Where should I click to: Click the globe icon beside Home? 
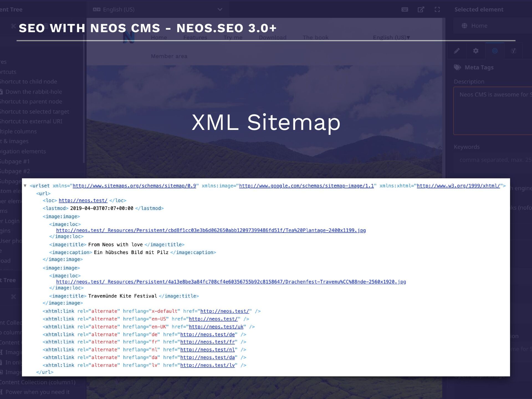(464, 26)
